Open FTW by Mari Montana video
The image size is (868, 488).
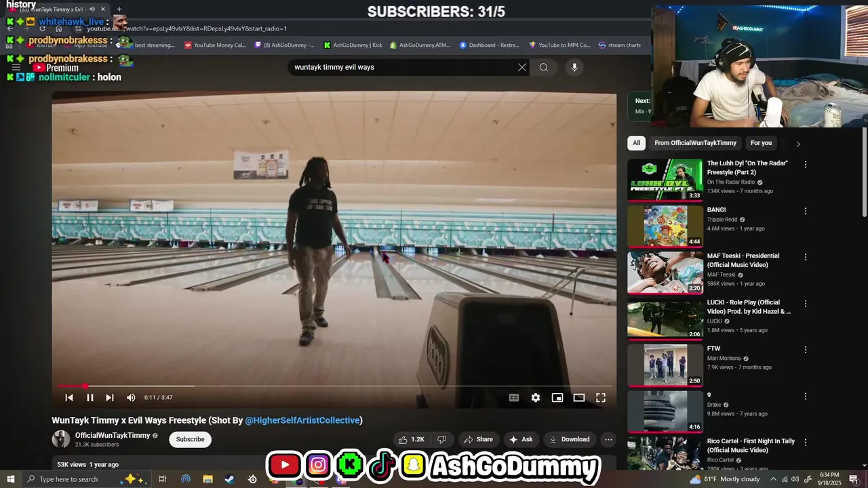pyautogui.click(x=665, y=365)
